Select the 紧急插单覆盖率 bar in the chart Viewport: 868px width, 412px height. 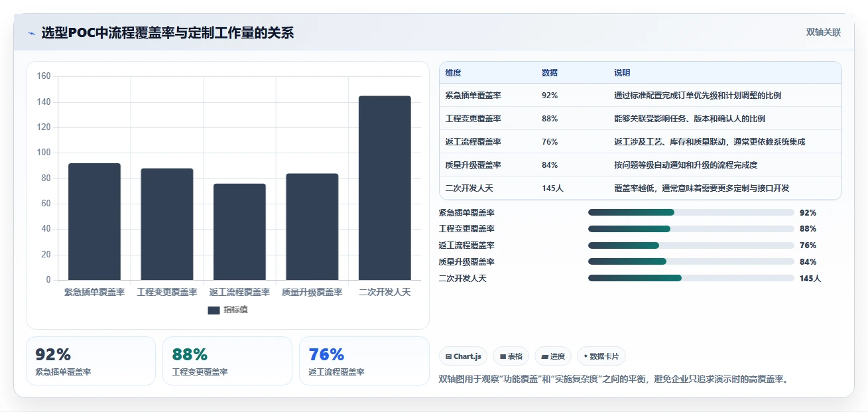pos(94,222)
